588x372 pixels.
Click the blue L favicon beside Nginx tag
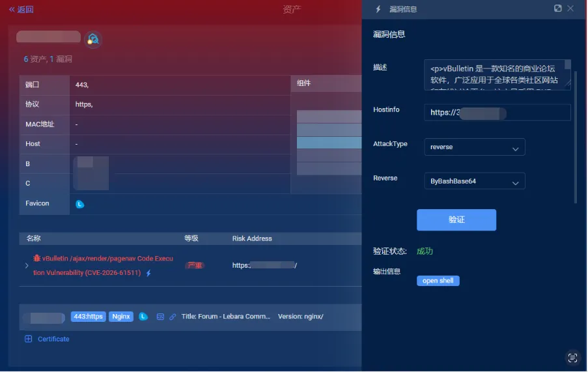(x=143, y=317)
